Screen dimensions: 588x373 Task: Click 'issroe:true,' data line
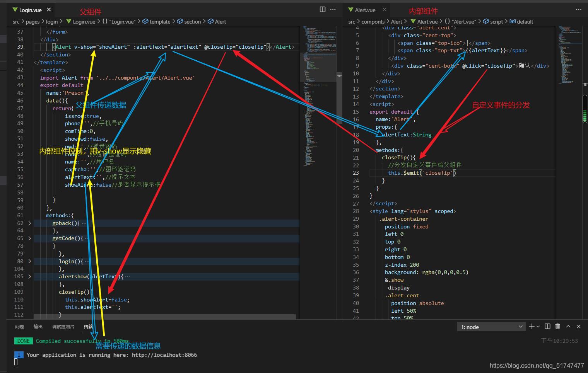point(83,116)
